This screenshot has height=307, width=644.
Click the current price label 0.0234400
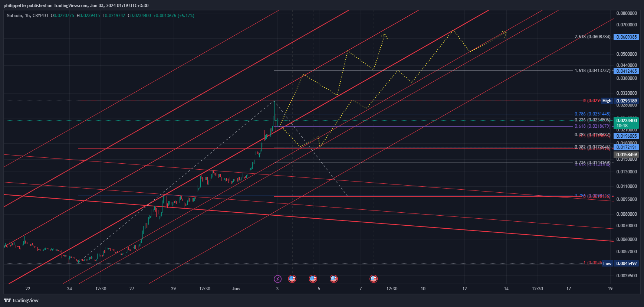pos(626,121)
